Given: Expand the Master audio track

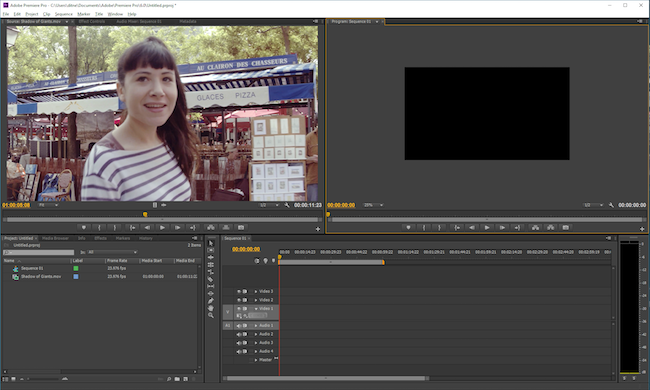Looking at the screenshot, I should (x=256, y=360).
